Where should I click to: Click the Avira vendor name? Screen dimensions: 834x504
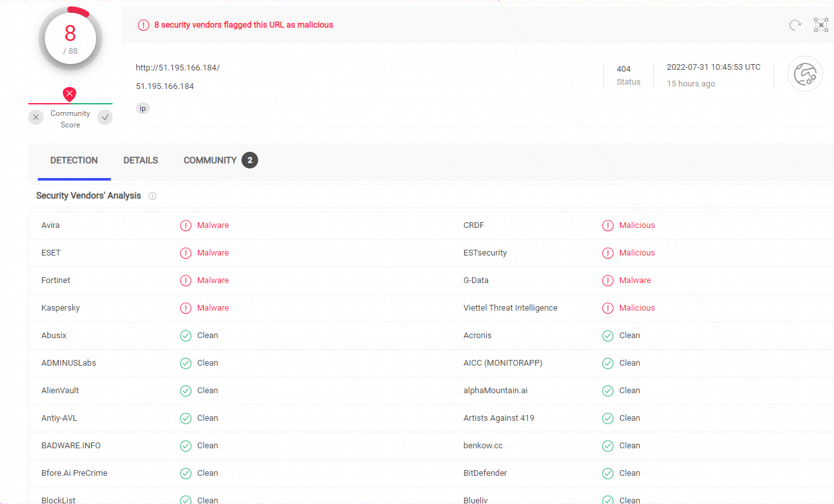coord(51,225)
